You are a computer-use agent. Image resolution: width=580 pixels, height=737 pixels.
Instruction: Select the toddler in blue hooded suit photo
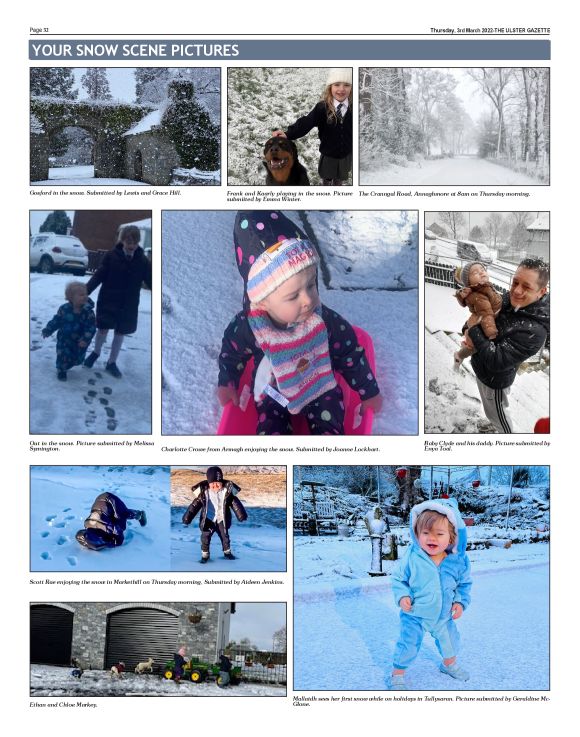point(421,578)
